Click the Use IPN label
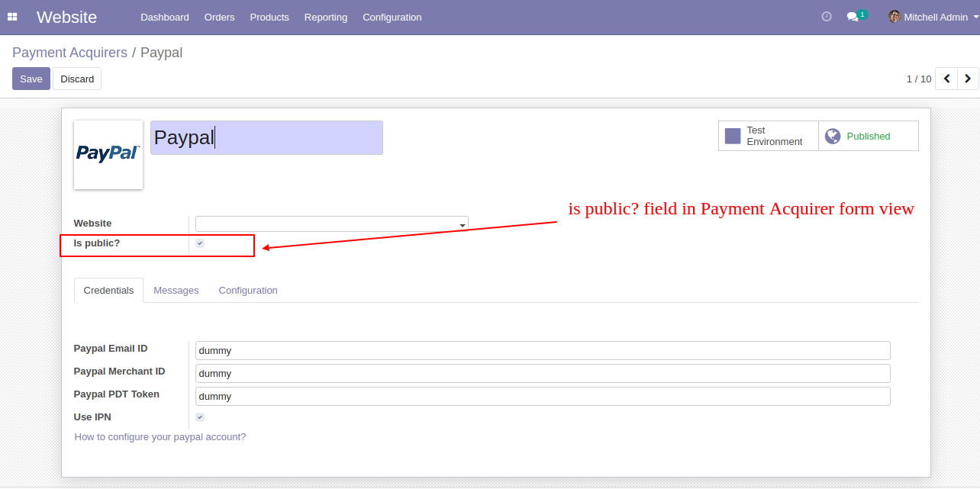Screen dimensions: 980x489 point(92,417)
